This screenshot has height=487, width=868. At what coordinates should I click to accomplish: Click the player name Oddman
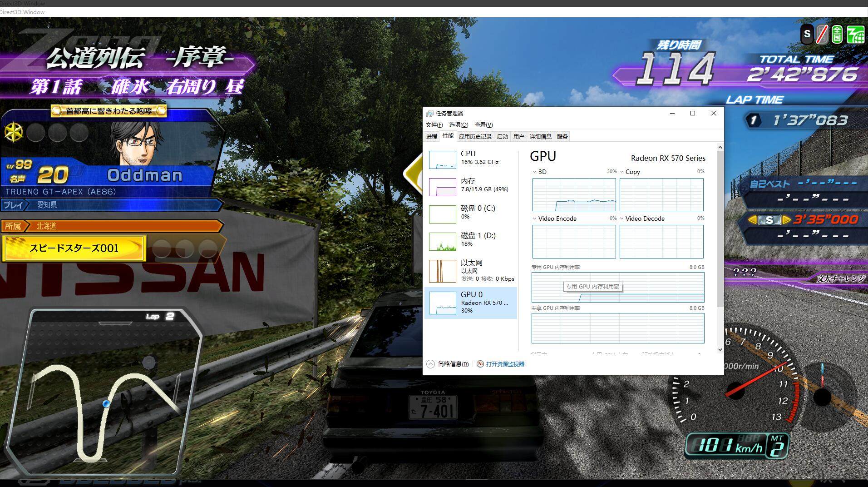(145, 175)
